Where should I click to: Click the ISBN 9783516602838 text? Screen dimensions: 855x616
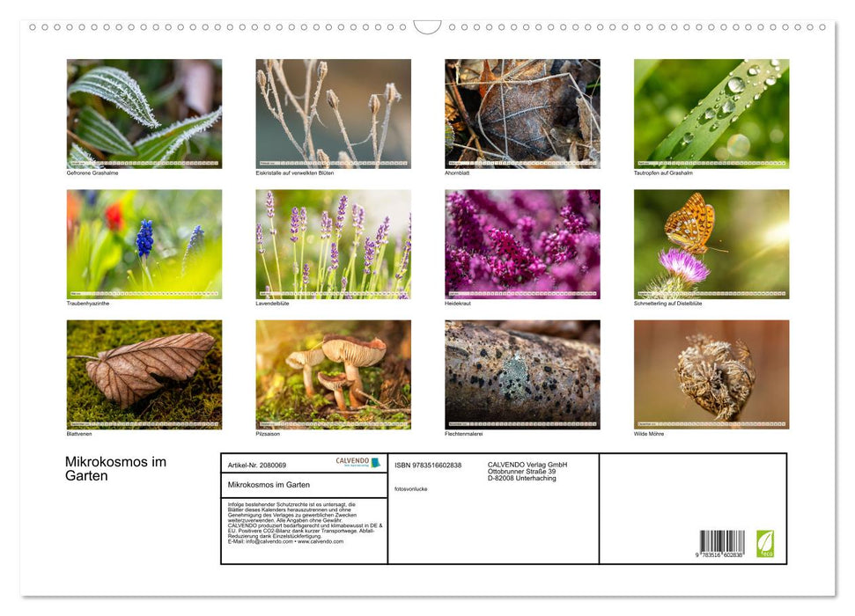coord(431,465)
